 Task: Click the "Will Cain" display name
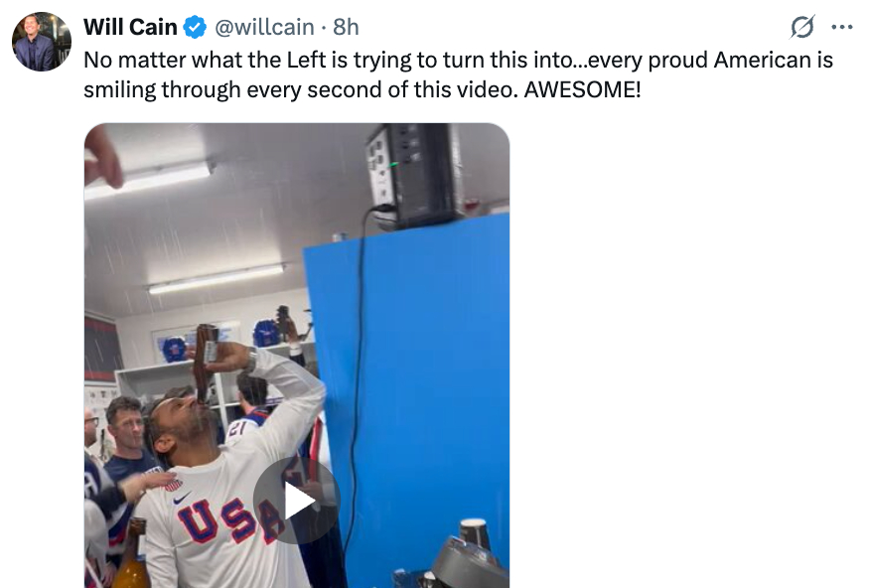pyautogui.click(x=130, y=27)
